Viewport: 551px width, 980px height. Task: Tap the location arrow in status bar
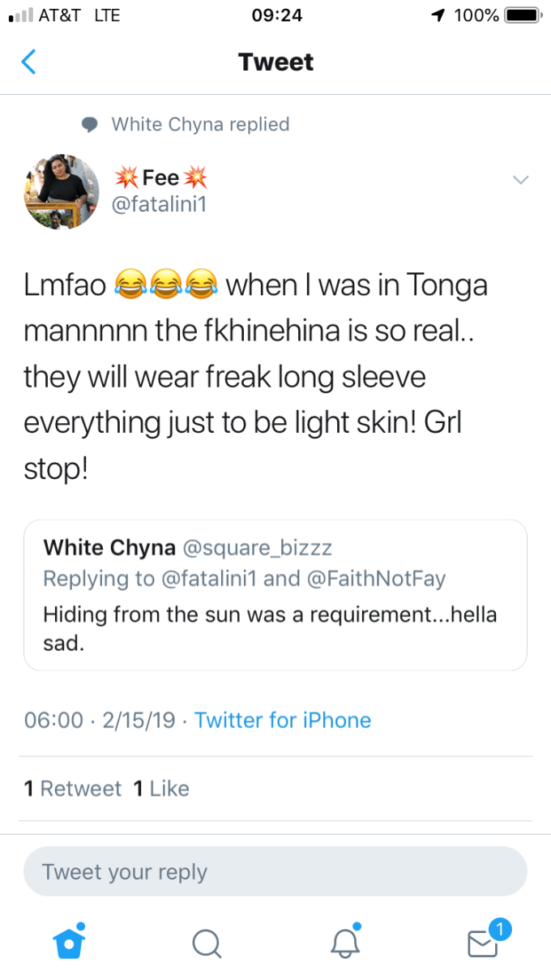tap(438, 15)
